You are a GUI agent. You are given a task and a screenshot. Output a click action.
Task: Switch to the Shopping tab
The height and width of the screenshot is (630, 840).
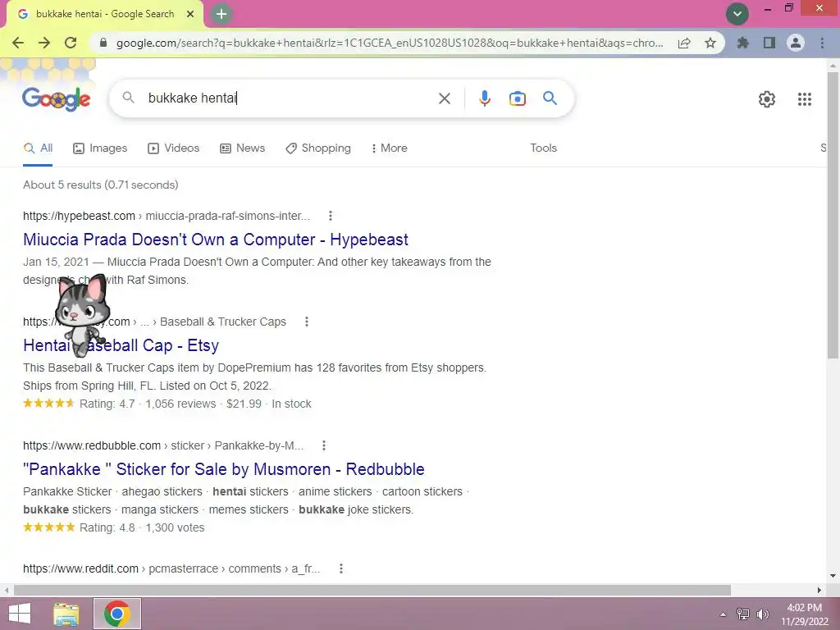point(318,148)
